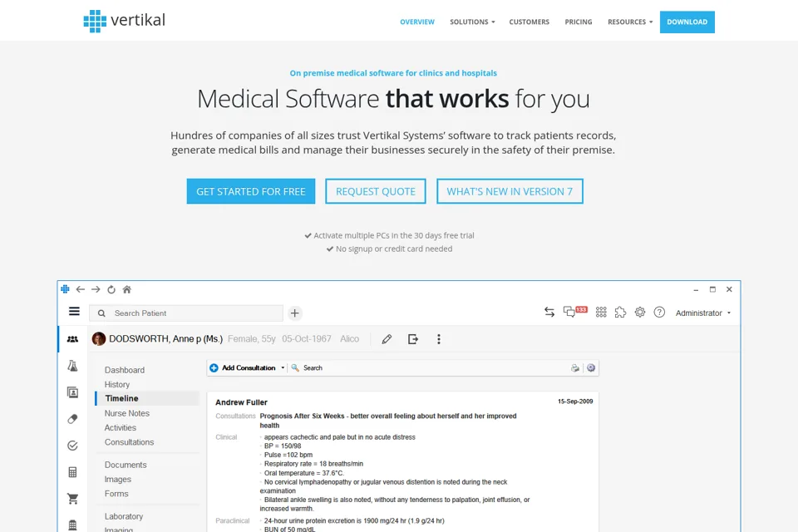This screenshot has height=532, width=798.
Task: Click the tagline 'On premise medical software' text
Action: (x=393, y=73)
